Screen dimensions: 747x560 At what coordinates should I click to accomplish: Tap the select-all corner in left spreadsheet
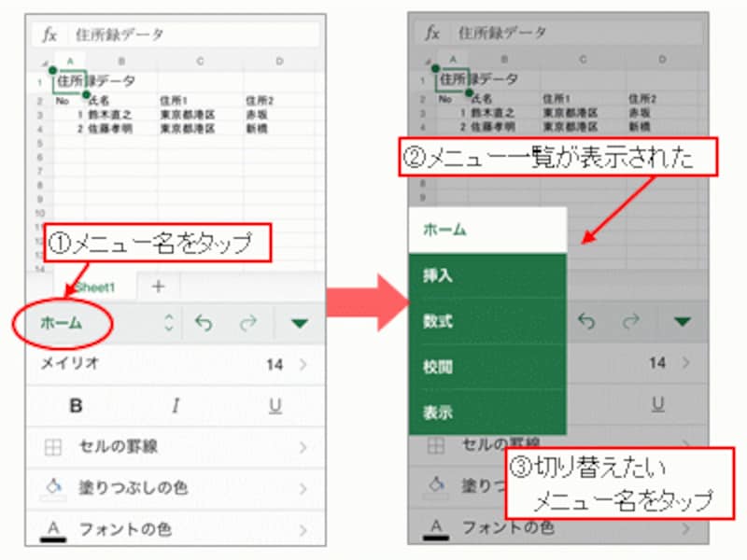tap(45, 63)
